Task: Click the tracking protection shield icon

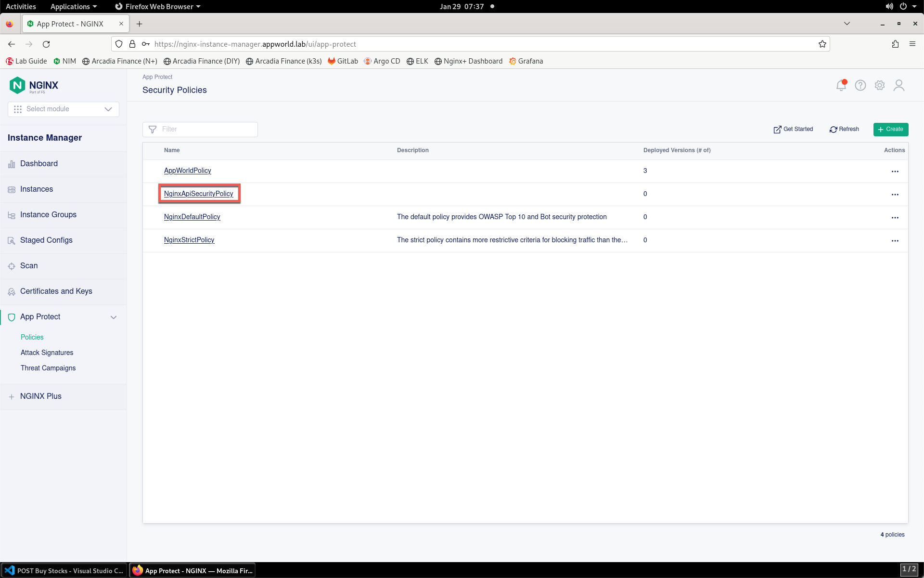Action: click(x=119, y=44)
